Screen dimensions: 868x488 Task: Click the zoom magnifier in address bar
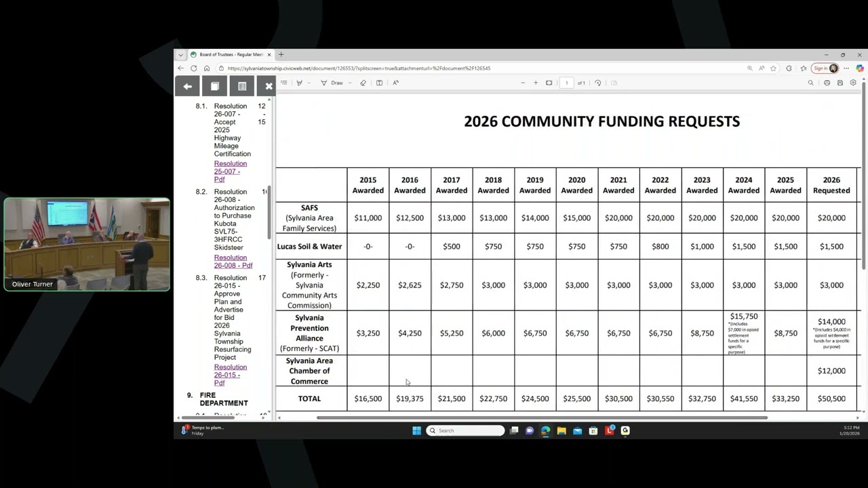coord(749,68)
